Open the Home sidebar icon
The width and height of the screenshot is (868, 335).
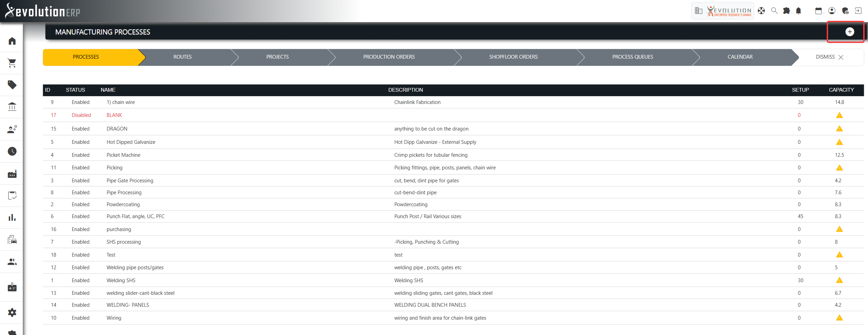12,41
